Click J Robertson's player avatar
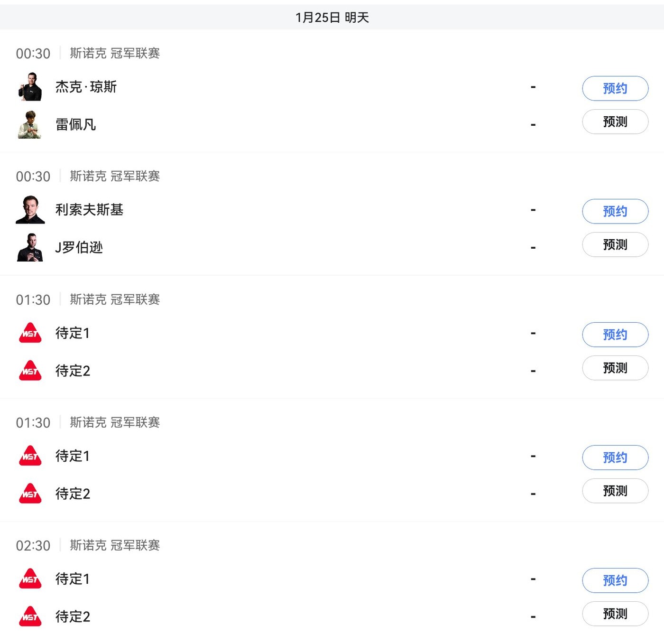Viewport: 664px width, 644px height. [x=30, y=247]
